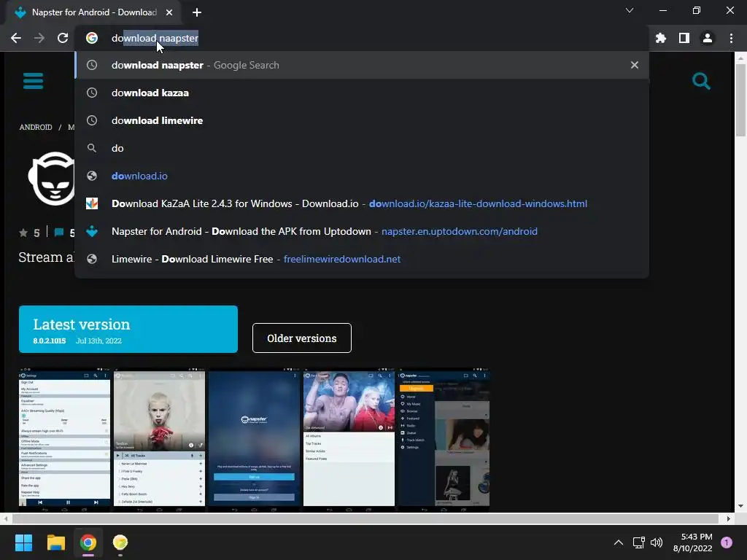The image size is (747, 560).
Task: Toggle the Chrome side panel icon
Action: pyautogui.click(x=684, y=38)
